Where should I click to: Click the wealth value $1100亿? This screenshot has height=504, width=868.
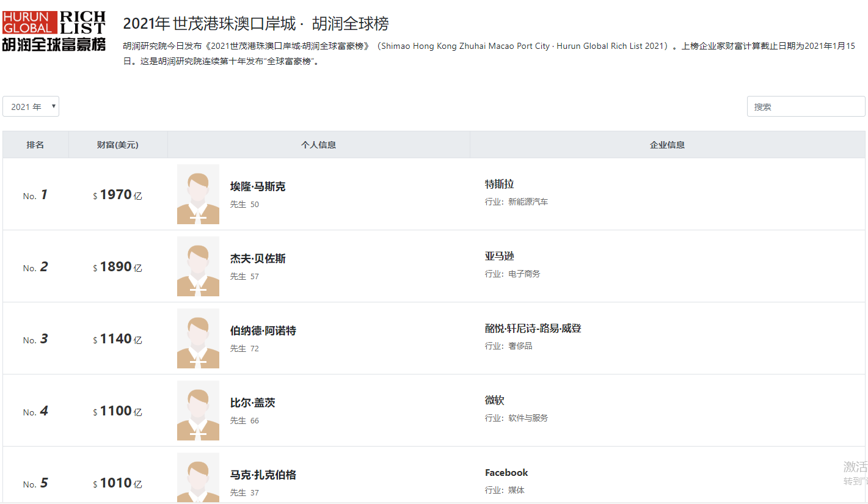tap(117, 411)
